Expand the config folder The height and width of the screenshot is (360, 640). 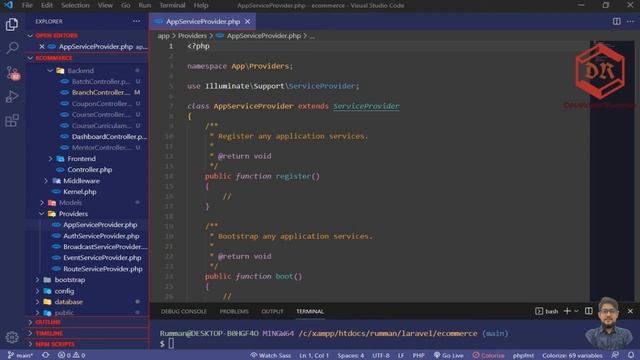click(x=64, y=291)
